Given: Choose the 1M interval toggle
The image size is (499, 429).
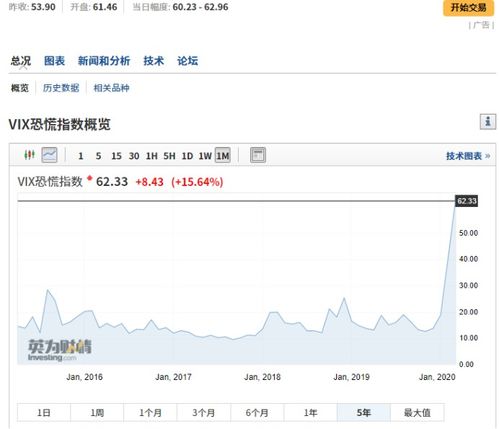Looking at the screenshot, I should point(223,156).
